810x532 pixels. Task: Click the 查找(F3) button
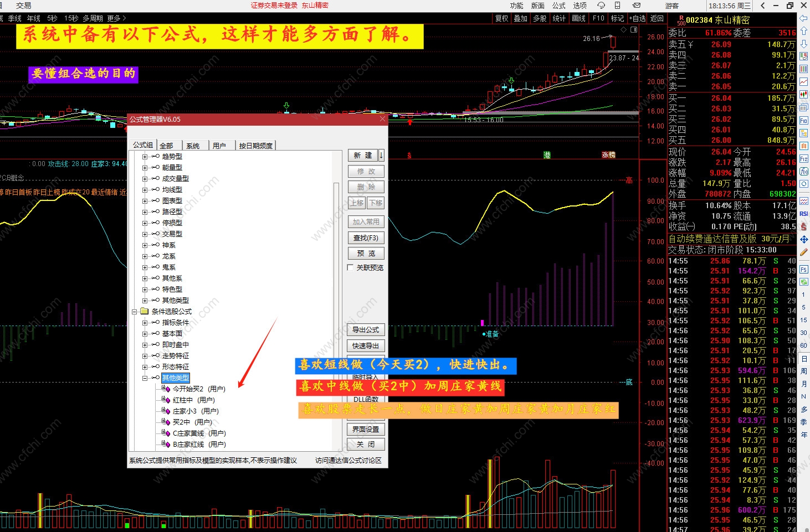tap(366, 238)
